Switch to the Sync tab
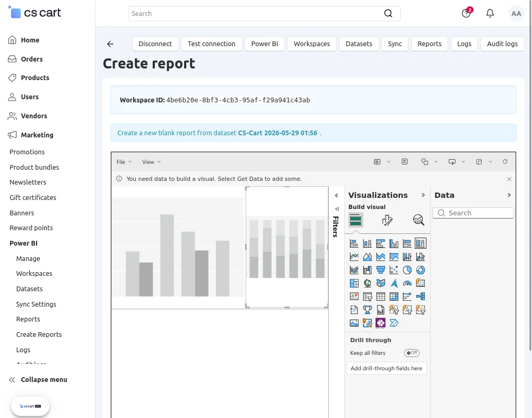This screenshot has width=532, height=418. point(395,44)
